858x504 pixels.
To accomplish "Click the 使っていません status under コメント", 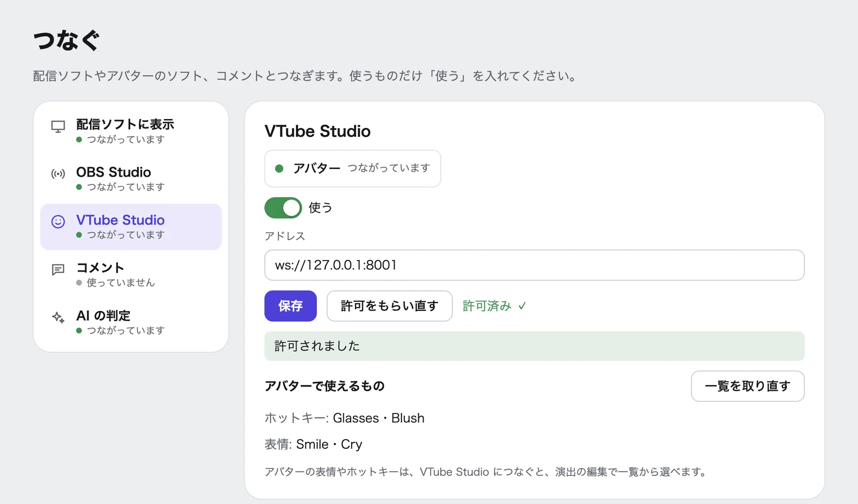I will tap(121, 283).
